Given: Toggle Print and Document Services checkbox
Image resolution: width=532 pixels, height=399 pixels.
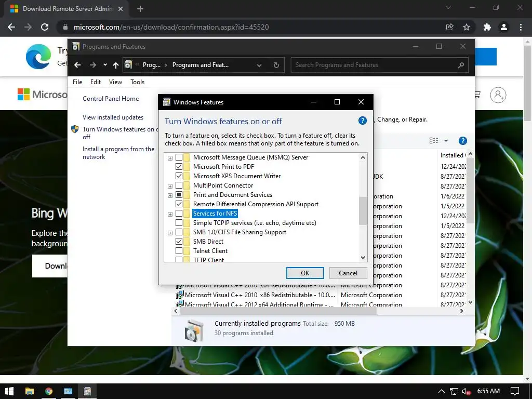Looking at the screenshot, I should 179,195.
